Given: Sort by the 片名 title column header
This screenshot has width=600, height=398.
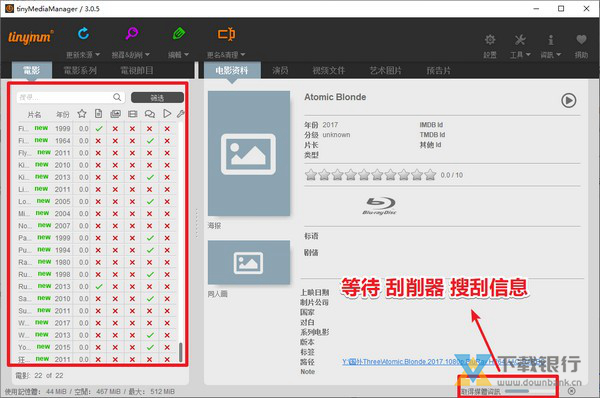Looking at the screenshot, I should pyautogui.click(x=34, y=114).
